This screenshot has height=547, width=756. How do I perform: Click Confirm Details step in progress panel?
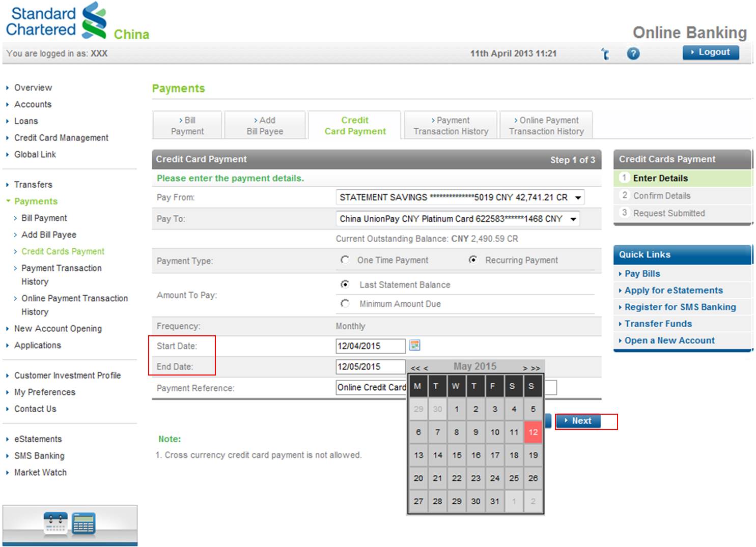683,195
